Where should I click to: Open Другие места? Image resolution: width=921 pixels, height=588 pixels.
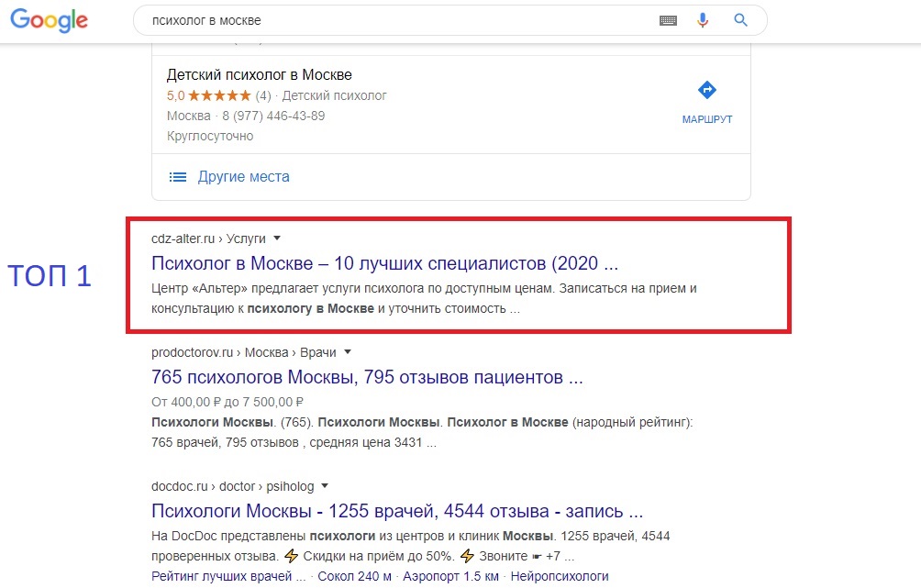242,176
